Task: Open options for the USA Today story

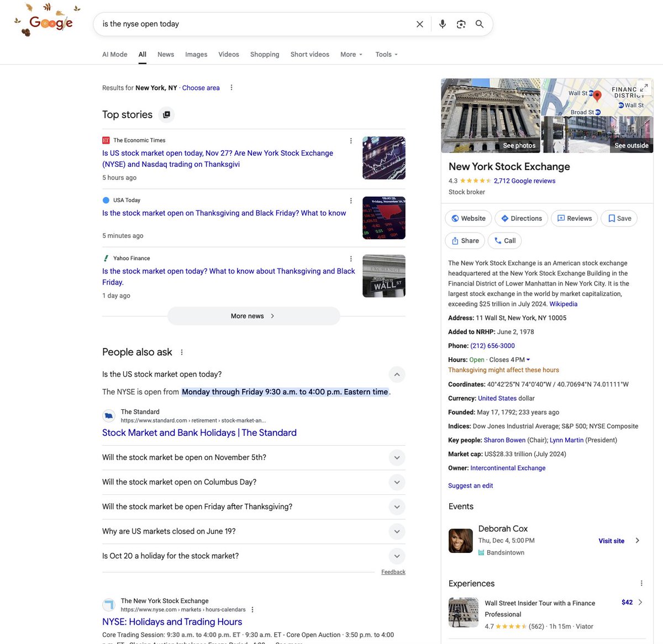Action: click(351, 200)
